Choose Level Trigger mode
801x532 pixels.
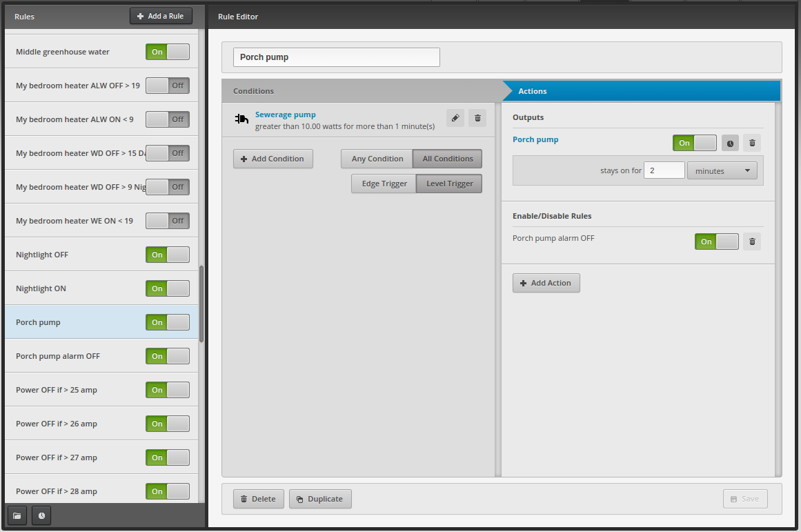coord(450,184)
